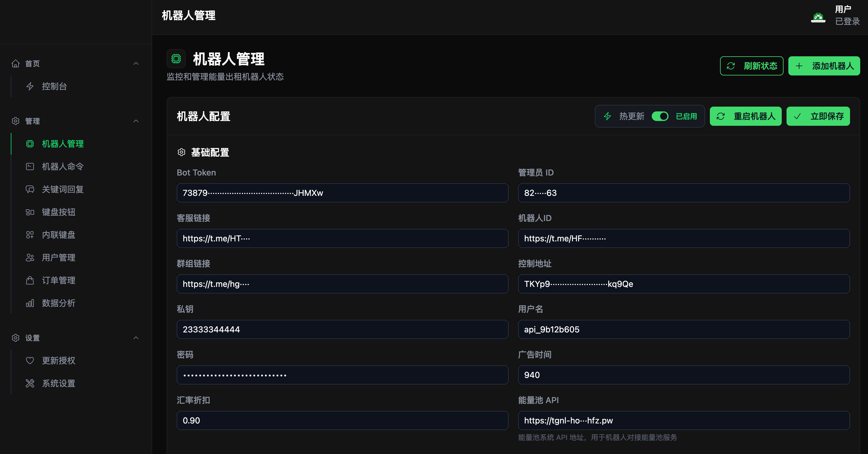Collapse the 首页 sidebar section
This screenshot has height=454, width=868.
136,64
